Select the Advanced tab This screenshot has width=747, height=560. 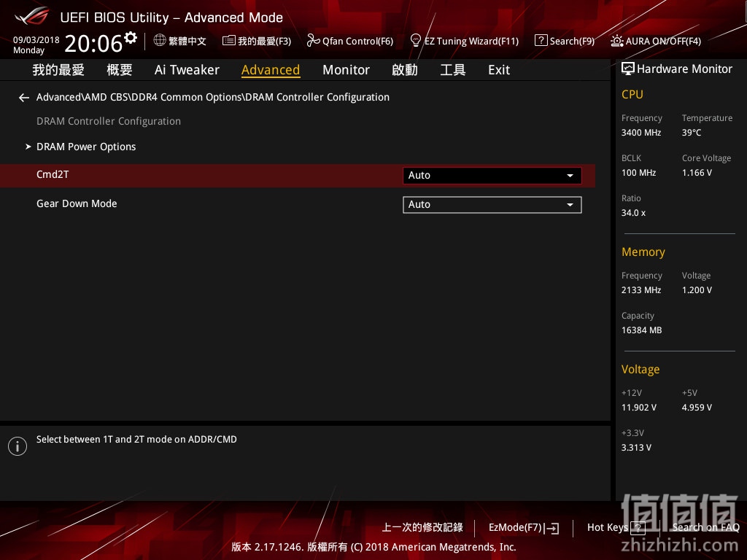pyautogui.click(x=271, y=70)
